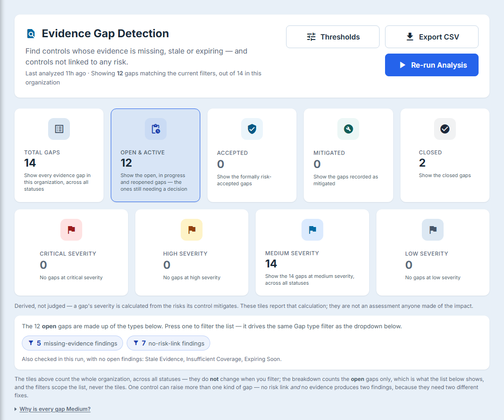Image resolution: width=504 pixels, height=420 pixels.
Task: Click the funnel icon on no-risk-link chip
Action: tap(136, 343)
